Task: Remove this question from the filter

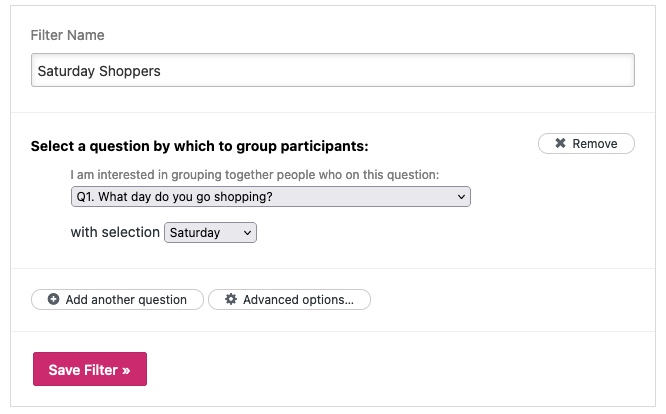Action: point(586,144)
